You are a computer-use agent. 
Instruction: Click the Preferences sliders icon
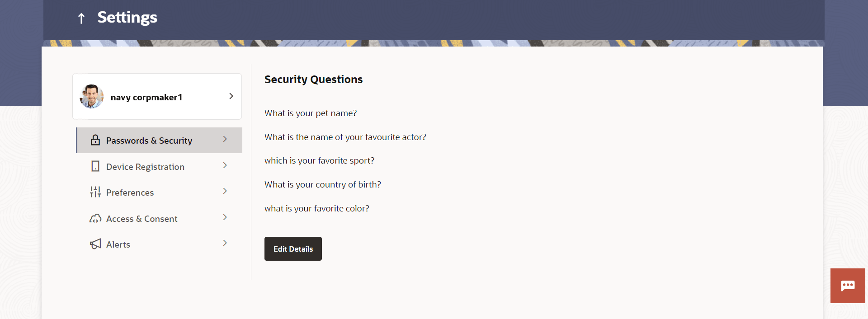95,192
